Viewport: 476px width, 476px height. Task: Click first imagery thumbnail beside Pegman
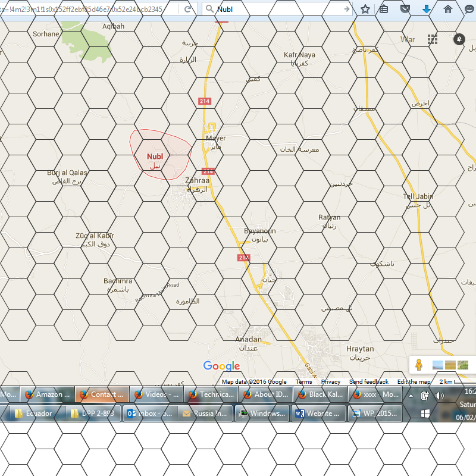[437, 365]
